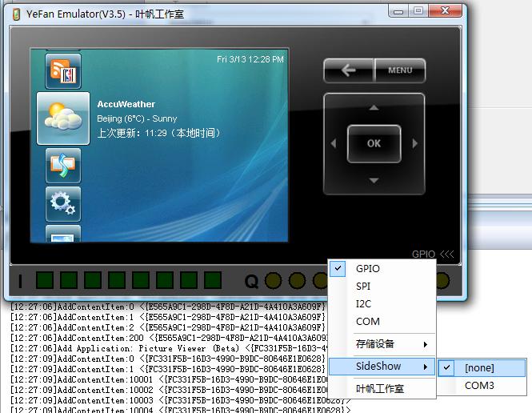Click the last round output LED on right
Image resolution: width=532 pixels, height=413 pixels.
(442, 281)
